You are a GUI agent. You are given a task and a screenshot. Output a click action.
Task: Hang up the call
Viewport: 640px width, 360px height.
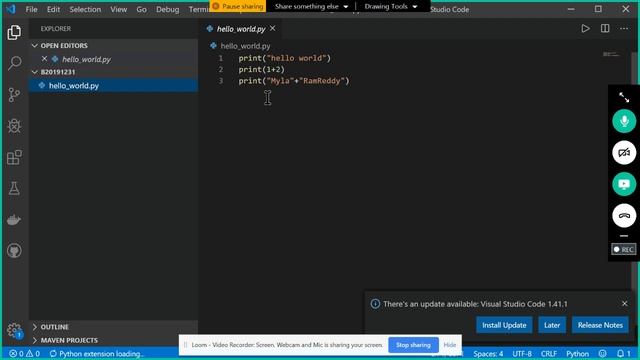click(624, 216)
